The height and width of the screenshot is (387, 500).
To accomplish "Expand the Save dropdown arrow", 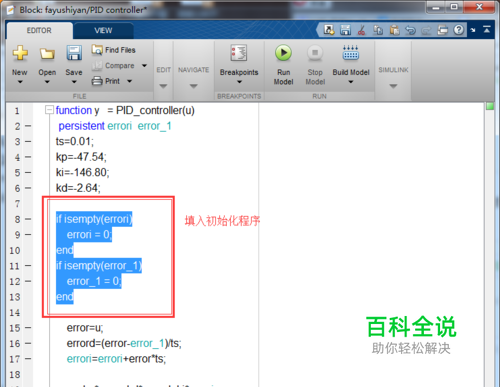I will pos(74,82).
